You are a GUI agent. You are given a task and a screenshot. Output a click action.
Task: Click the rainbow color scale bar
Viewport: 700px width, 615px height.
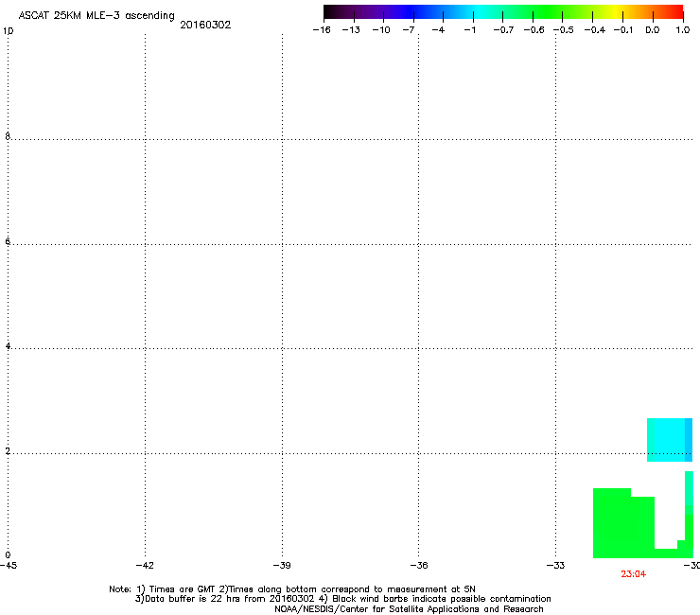pos(503,11)
